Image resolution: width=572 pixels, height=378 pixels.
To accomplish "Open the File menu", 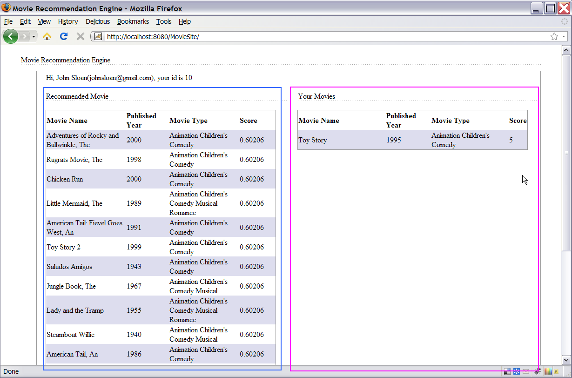I will tap(8, 22).
